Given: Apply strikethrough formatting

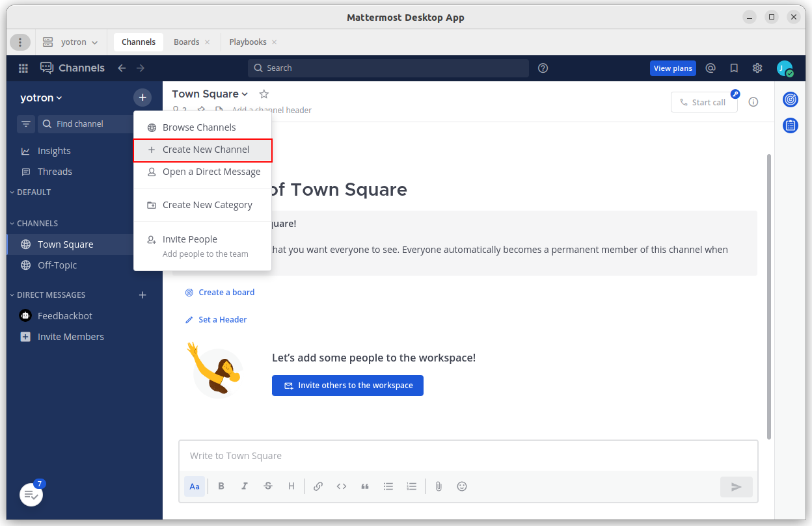Looking at the screenshot, I should pyautogui.click(x=268, y=486).
